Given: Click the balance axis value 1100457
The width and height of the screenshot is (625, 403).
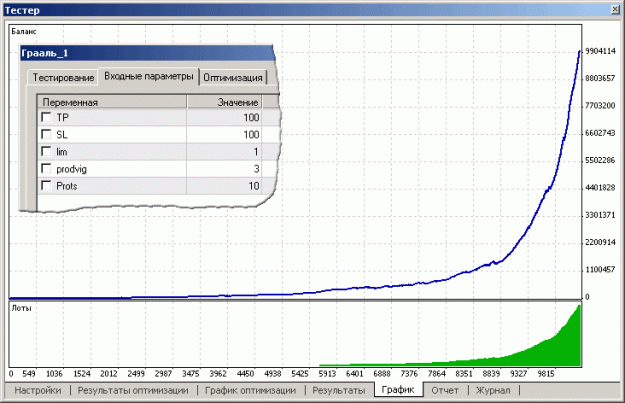Looking at the screenshot, I should coord(600,269).
